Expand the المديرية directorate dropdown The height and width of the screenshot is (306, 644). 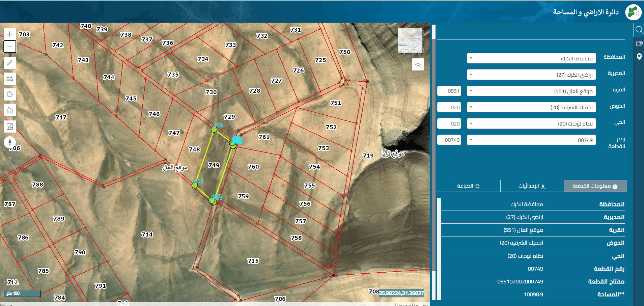(531, 75)
